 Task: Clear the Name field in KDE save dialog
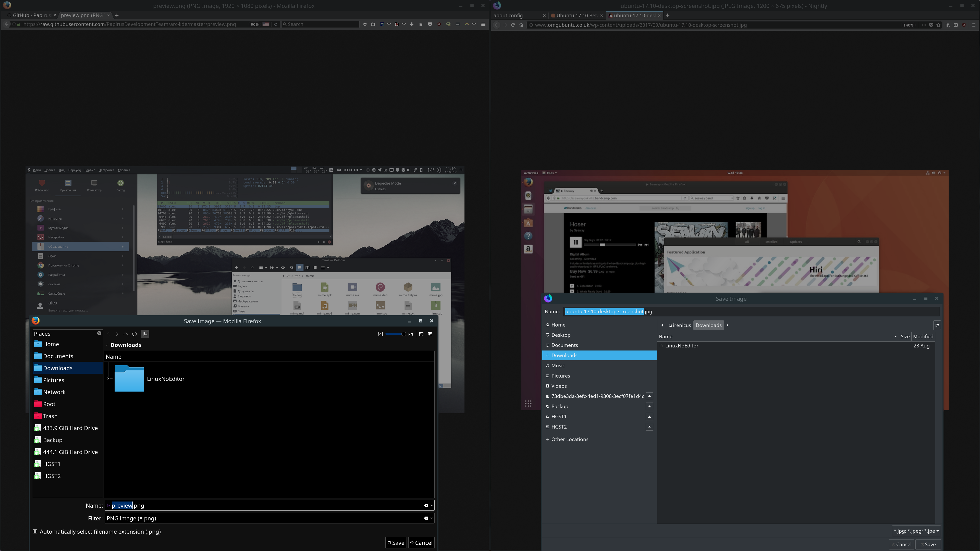[426, 505]
